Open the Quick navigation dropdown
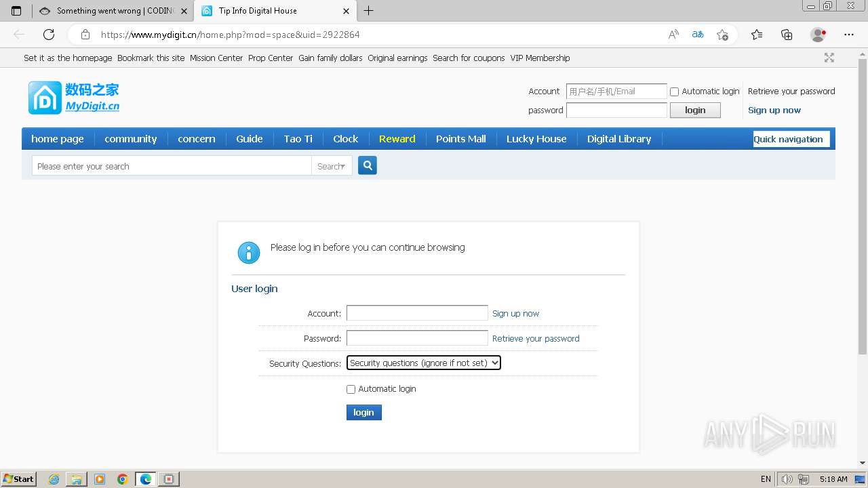Viewport: 868px width, 488px height. [x=791, y=139]
